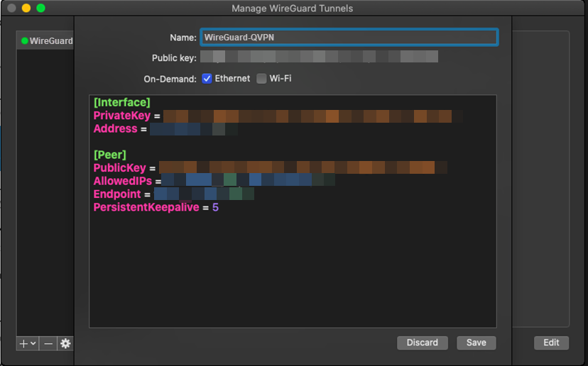Viewport: 588px width, 366px height.
Task: Click the empty area of the config editor
Action: pos(293,270)
